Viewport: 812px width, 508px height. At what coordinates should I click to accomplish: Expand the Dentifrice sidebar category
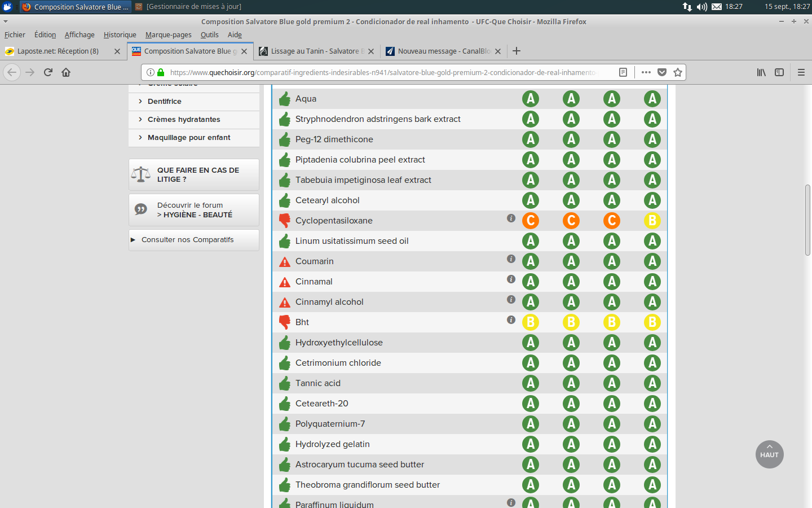tap(165, 102)
